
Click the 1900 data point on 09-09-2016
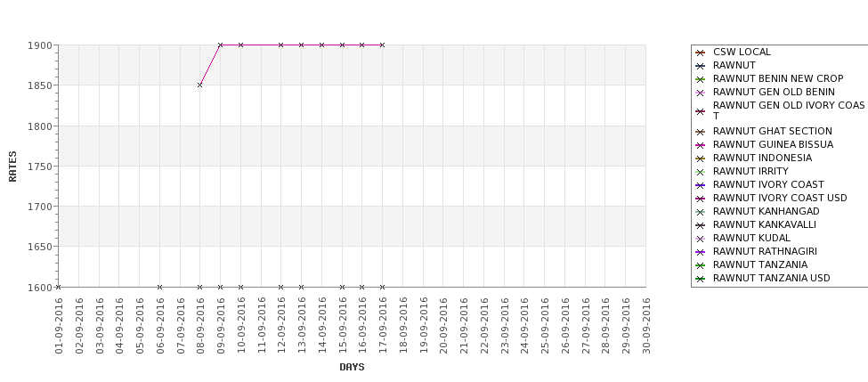(x=220, y=45)
